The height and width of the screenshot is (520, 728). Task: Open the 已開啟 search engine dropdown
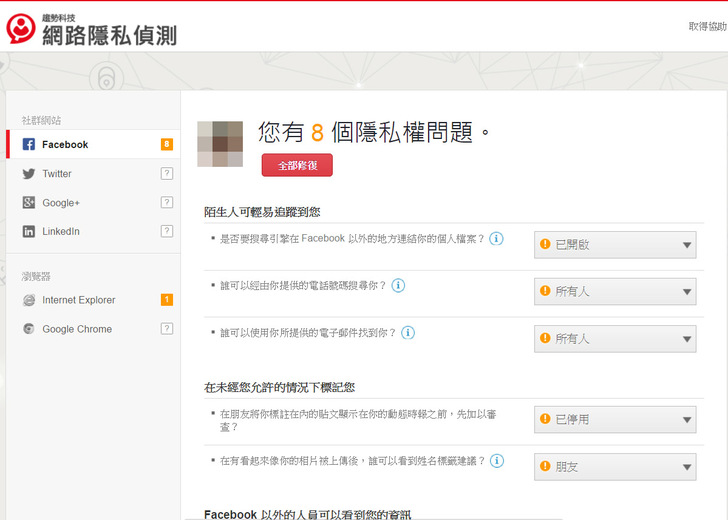click(x=615, y=245)
